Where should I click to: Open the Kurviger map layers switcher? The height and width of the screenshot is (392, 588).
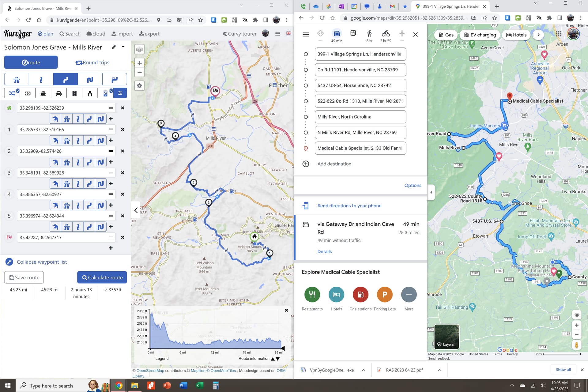tap(139, 49)
